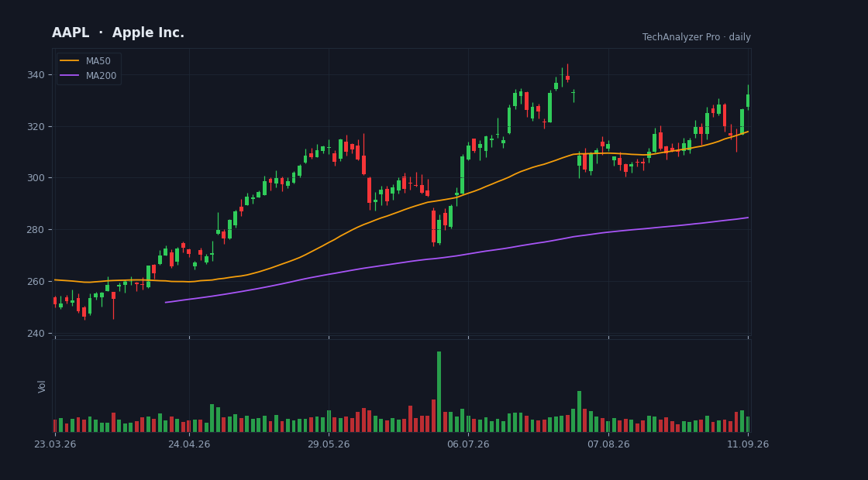Select the MA200 legend entry
The image size is (868, 480).
88,76
